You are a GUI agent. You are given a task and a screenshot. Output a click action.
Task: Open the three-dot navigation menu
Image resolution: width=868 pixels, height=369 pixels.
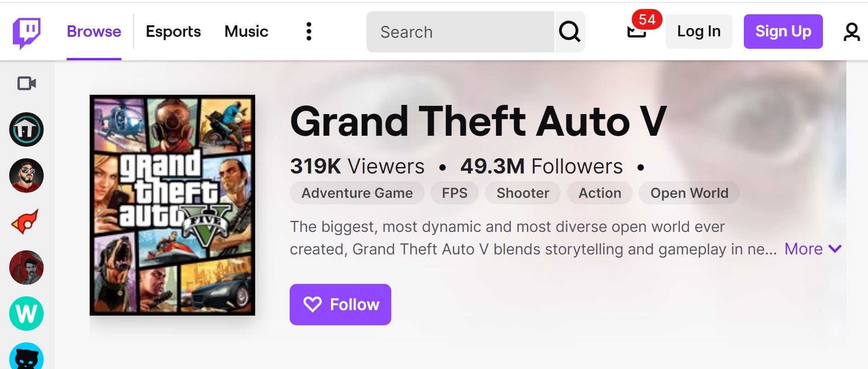308,31
